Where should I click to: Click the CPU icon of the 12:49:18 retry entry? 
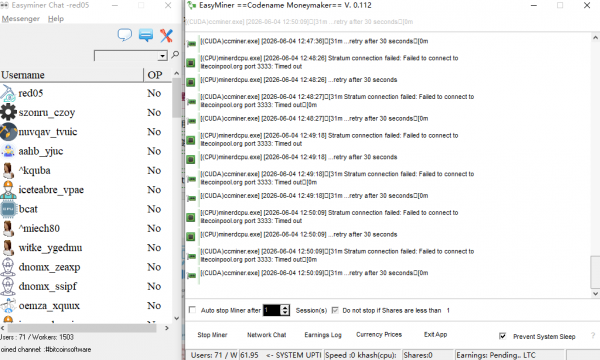(x=191, y=159)
